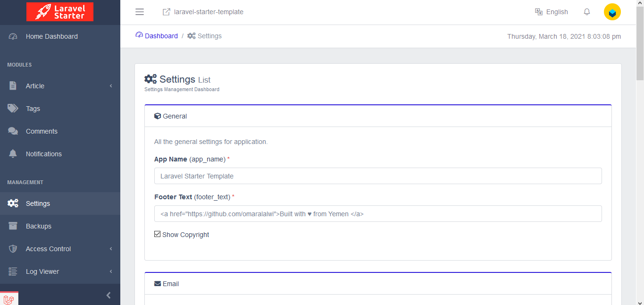Image resolution: width=644 pixels, height=305 pixels.
Task: Expand the Access Control submenu
Action: coord(60,249)
